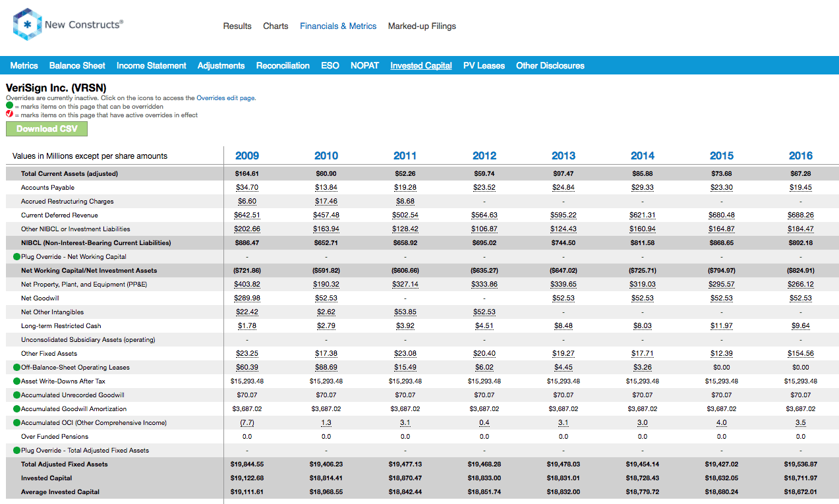Open 2012 Other NIBCL value $106.87

click(484, 229)
